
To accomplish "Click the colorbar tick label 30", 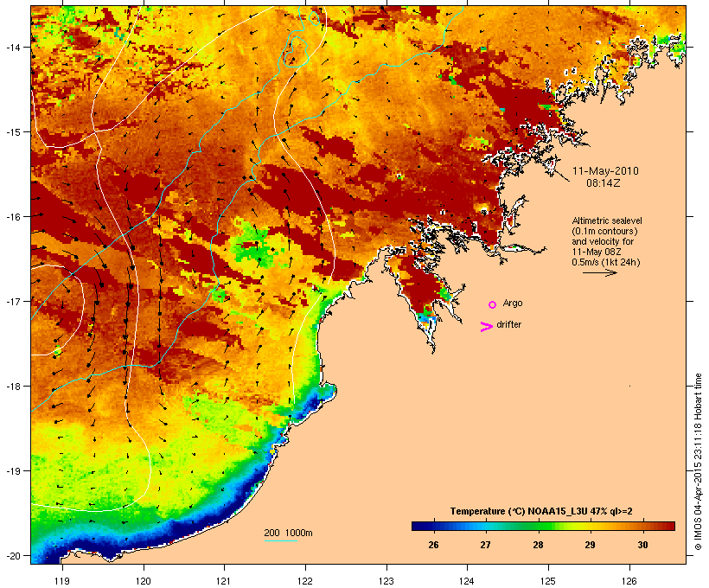I will point(642,545).
